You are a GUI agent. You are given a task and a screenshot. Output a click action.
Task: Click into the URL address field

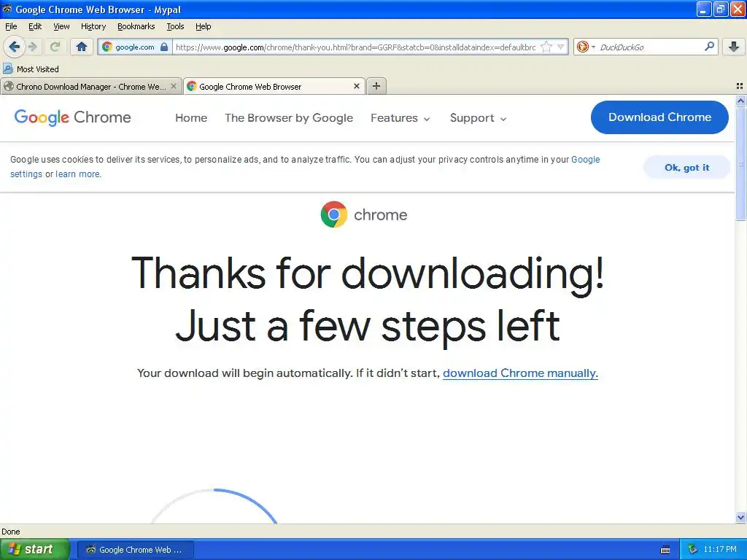(355, 47)
